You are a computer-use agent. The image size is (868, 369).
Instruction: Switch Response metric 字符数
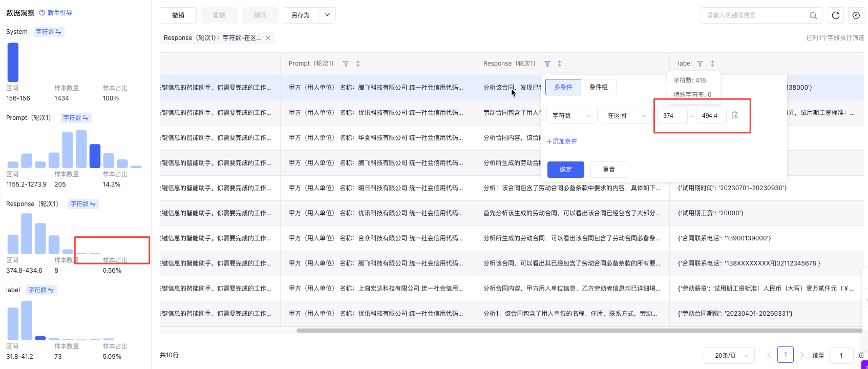coord(83,204)
